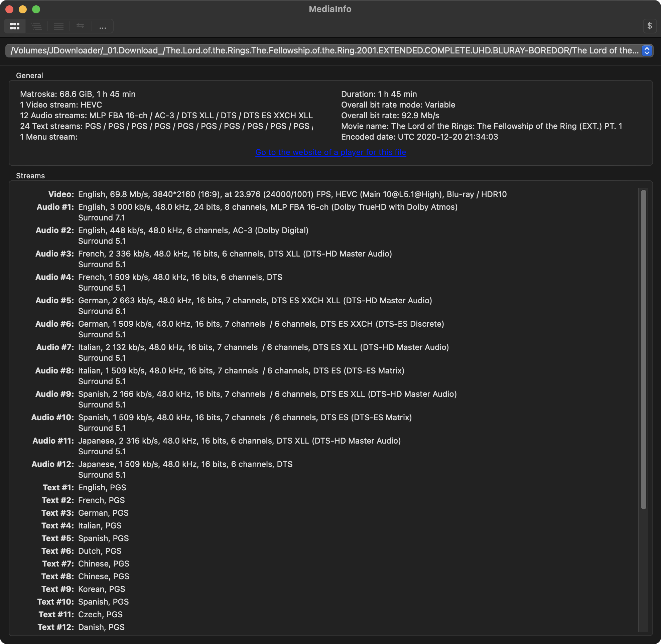Click the streams list vertical scrollbar
The image size is (661, 644).
(x=643, y=349)
